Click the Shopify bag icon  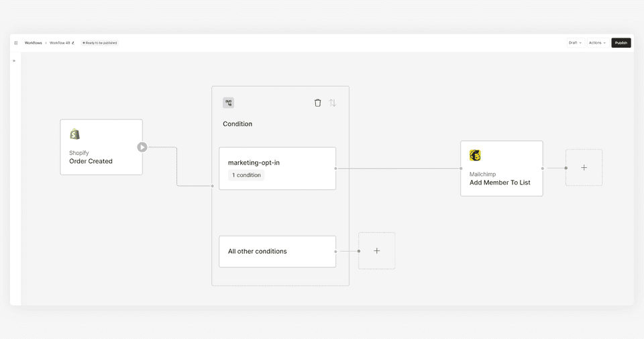(x=74, y=134)
